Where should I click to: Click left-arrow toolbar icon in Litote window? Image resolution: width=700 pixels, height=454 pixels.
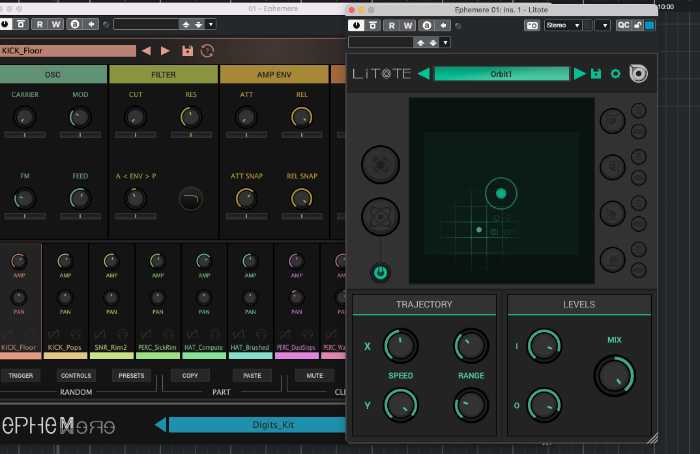click(443, 25)
